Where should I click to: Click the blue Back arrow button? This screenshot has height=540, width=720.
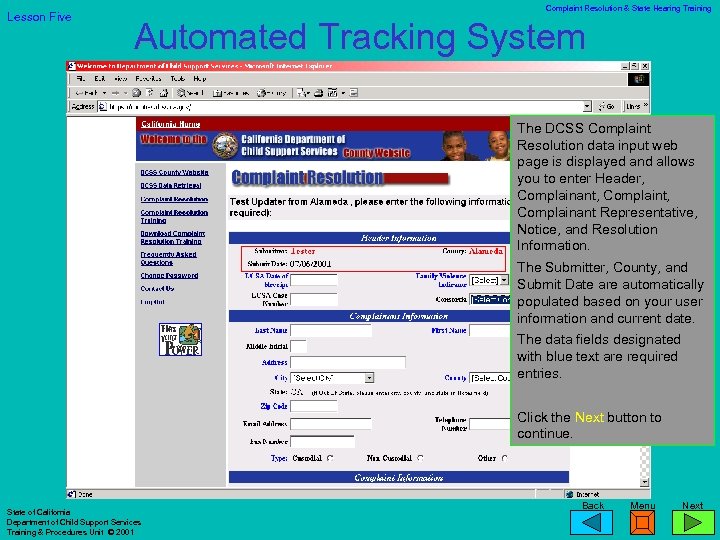click(591, 523)
